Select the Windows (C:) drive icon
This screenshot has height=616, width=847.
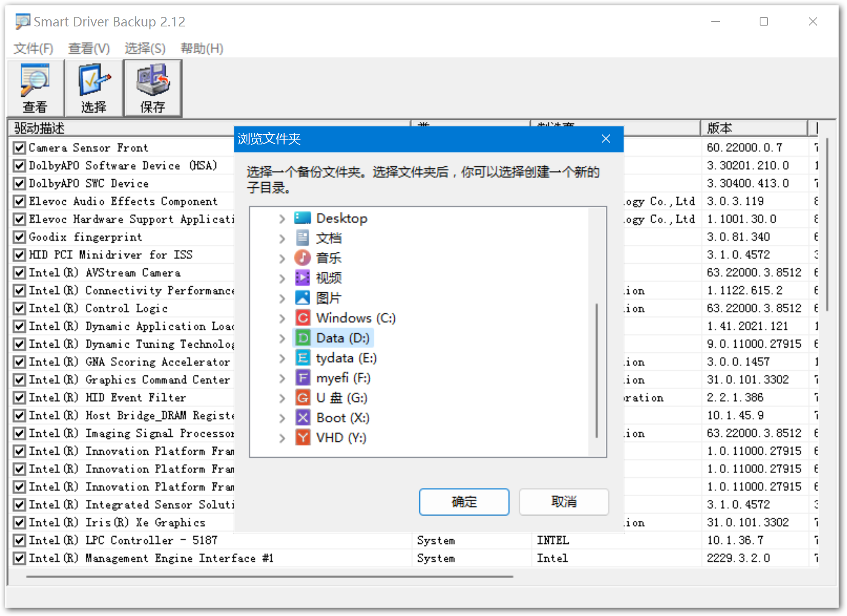coord(302,318)
